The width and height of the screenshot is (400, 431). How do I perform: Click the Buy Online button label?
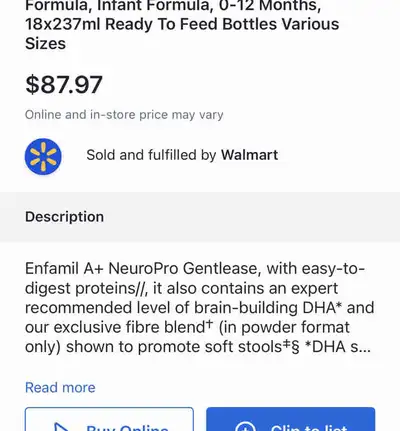[127, 428]
